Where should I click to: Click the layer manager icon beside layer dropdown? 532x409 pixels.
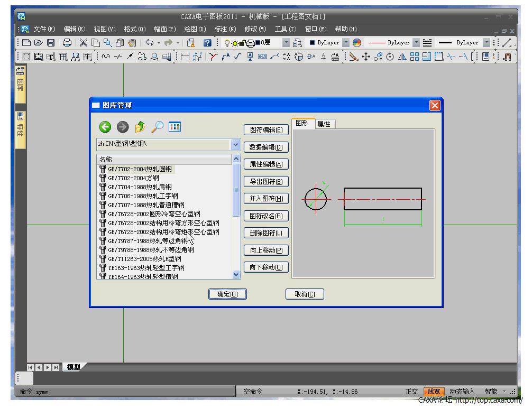click(297, 43)
